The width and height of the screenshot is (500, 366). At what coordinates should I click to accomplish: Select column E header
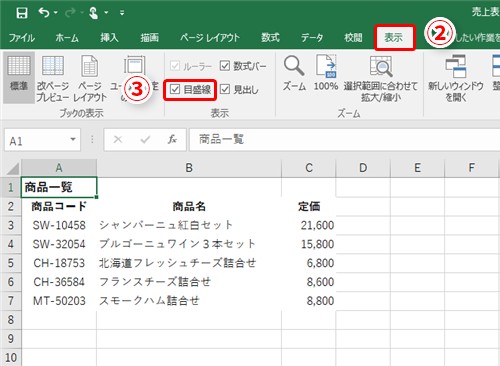417,168
